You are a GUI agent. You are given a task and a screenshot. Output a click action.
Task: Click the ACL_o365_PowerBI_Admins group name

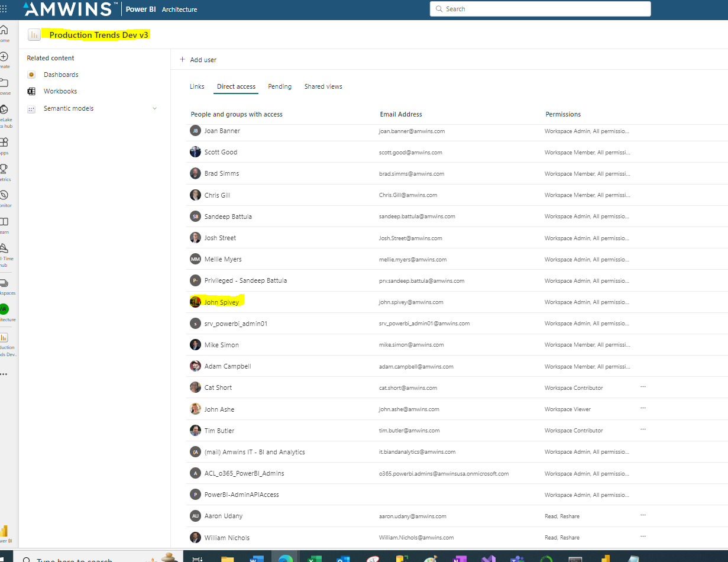pyautogui.click(x=244, y=473)
